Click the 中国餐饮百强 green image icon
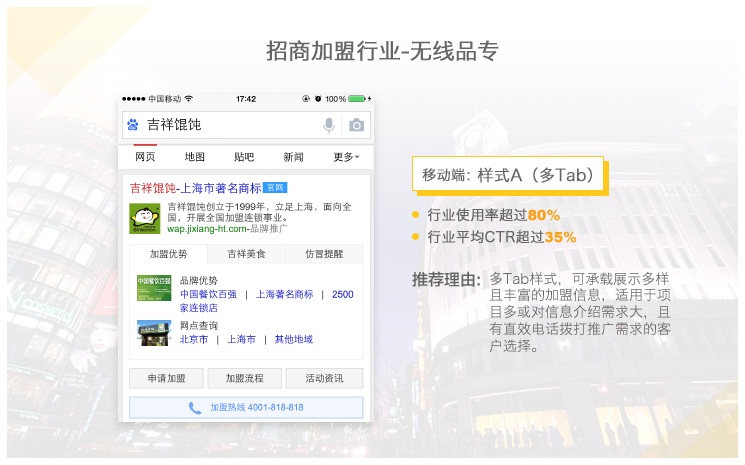Viewport: 745px width, 465px height. pos(153,287)
